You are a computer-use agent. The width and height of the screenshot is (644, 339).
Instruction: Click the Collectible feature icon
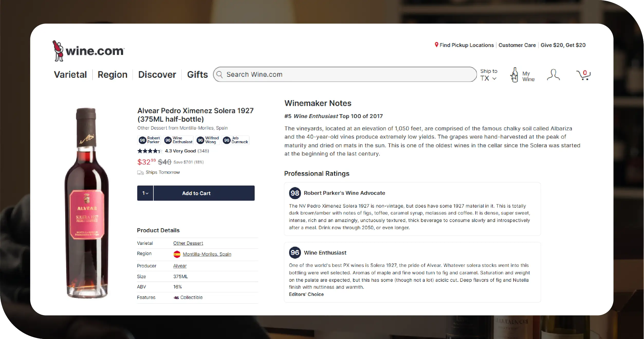click(176, 297)
